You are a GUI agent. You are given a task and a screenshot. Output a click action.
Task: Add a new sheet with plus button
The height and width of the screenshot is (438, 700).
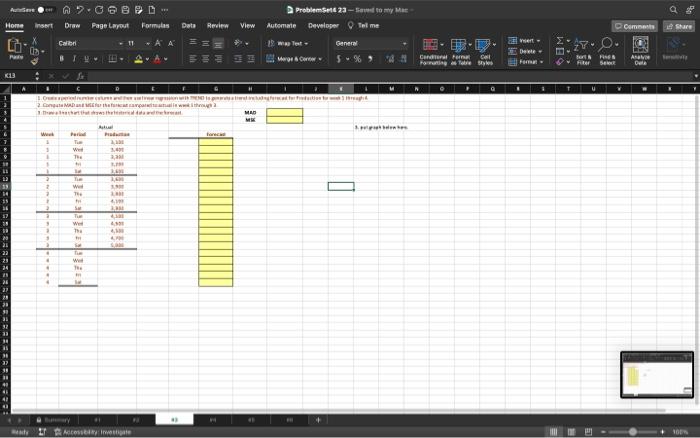[x=318, y=420]
